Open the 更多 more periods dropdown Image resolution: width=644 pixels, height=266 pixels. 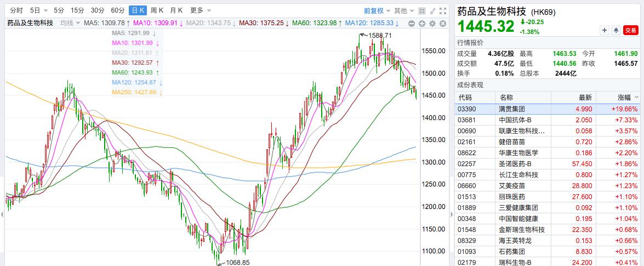200,10
